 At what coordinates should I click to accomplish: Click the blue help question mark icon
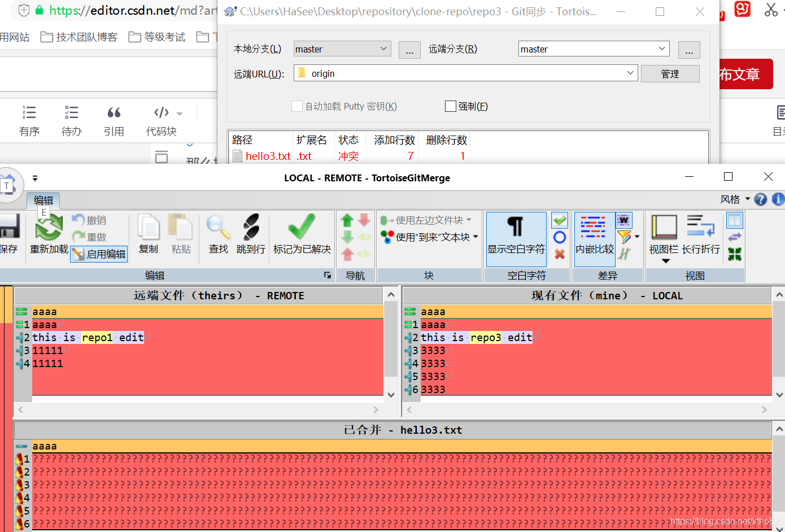[761, 199]
